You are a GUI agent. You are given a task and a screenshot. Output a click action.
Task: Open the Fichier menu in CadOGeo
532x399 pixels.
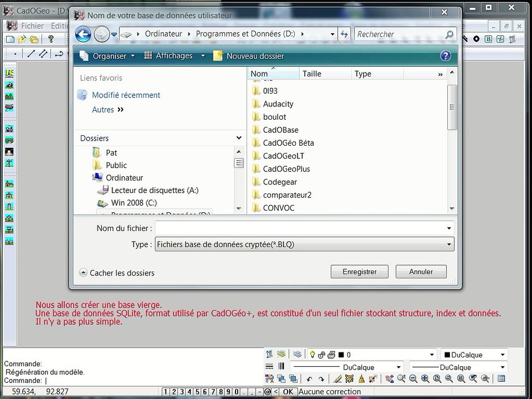(x=32, y=26)
